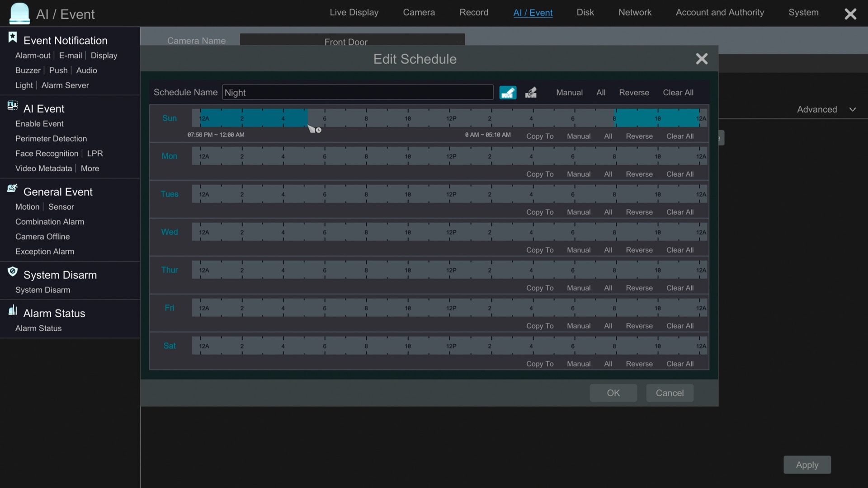
Task: Go to the Record tab
Action: point(474,13)
